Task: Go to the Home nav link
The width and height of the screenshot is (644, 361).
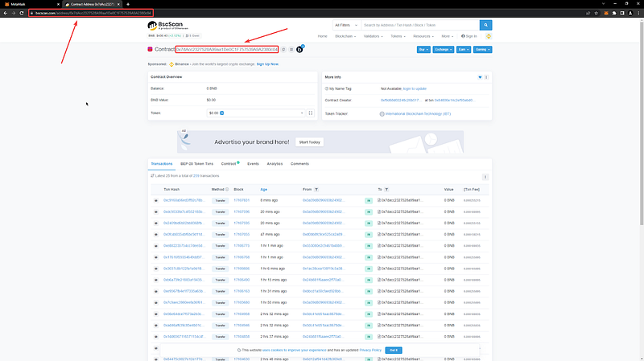Action: click(x=323, y=36)
